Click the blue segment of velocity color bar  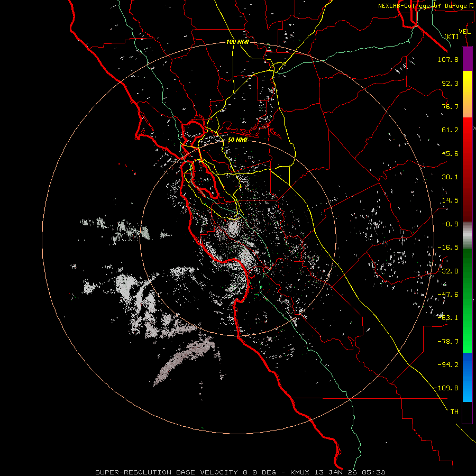467,377
